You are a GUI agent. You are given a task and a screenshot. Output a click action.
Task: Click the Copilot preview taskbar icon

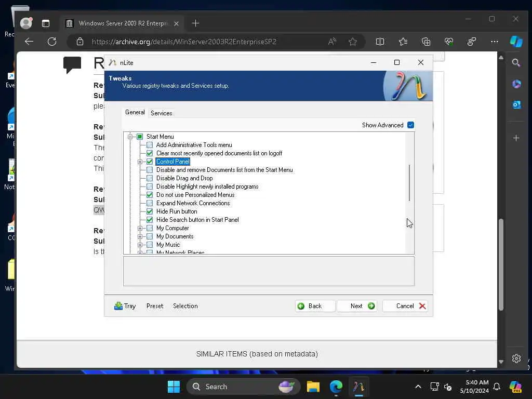pos(515,387)
